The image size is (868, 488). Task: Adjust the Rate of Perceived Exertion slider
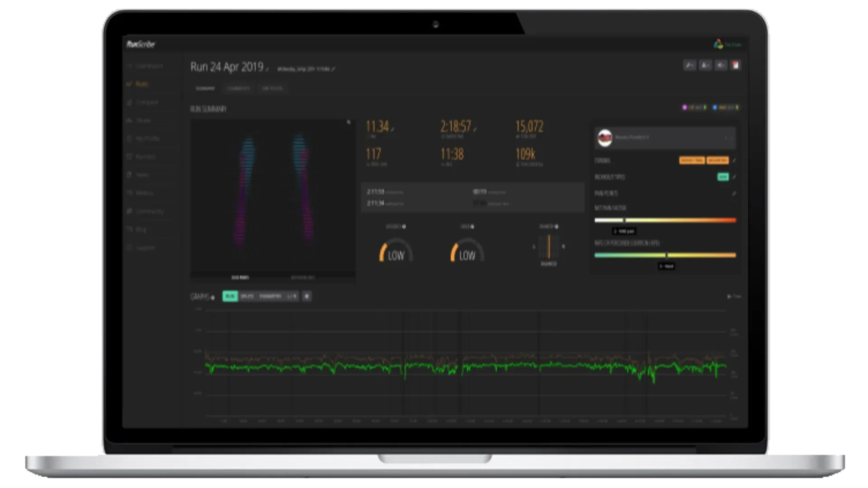(x=666, y=255)
